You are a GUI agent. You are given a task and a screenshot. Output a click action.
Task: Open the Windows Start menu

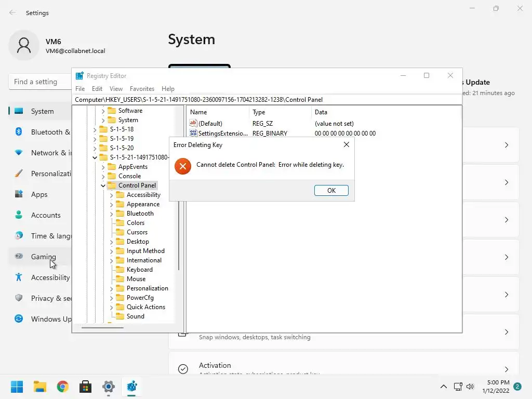[x=17, y=387]
